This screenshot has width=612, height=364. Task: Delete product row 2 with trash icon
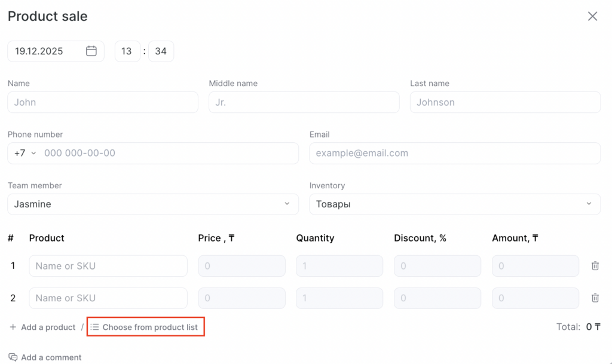[595, 298]
